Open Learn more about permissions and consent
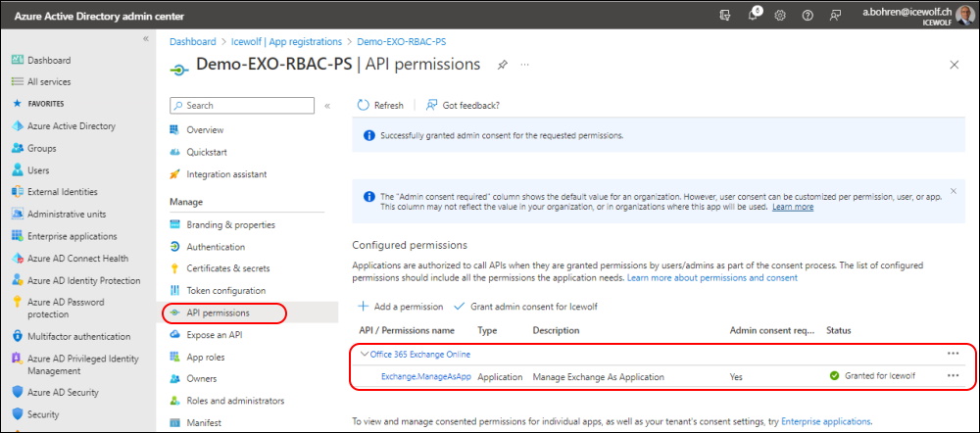Image resolution: width=980 pixels, height=433 pixels. (712, 277)
